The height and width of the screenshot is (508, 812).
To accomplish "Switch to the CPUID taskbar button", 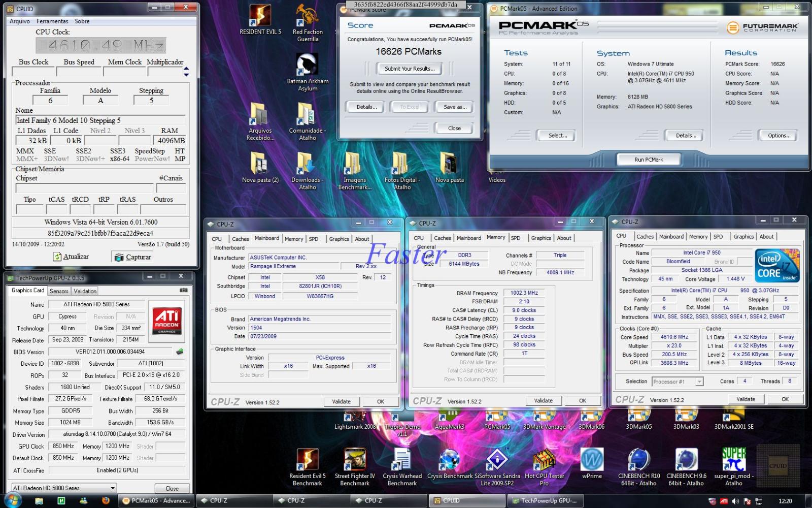I will pyautogui.click(x=467, y=500).
